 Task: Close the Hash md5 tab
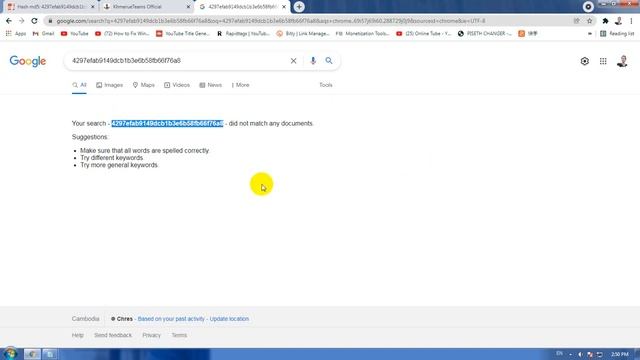point(93,7)
